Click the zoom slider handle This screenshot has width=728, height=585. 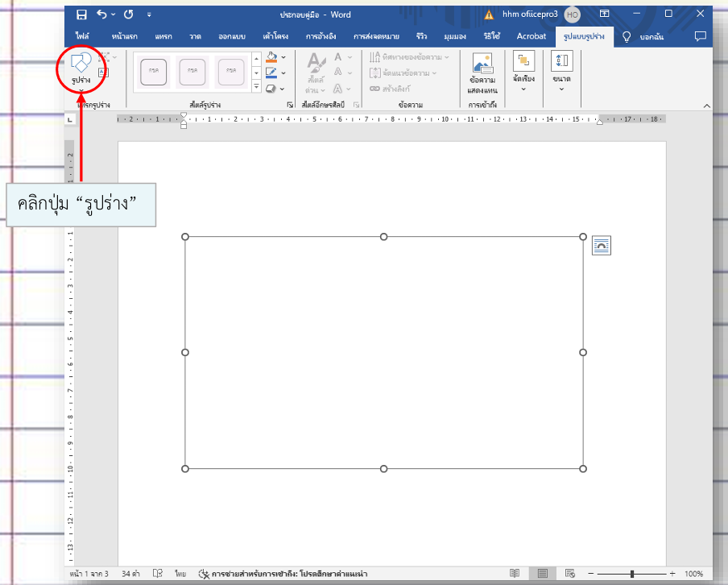click(632, 574)
